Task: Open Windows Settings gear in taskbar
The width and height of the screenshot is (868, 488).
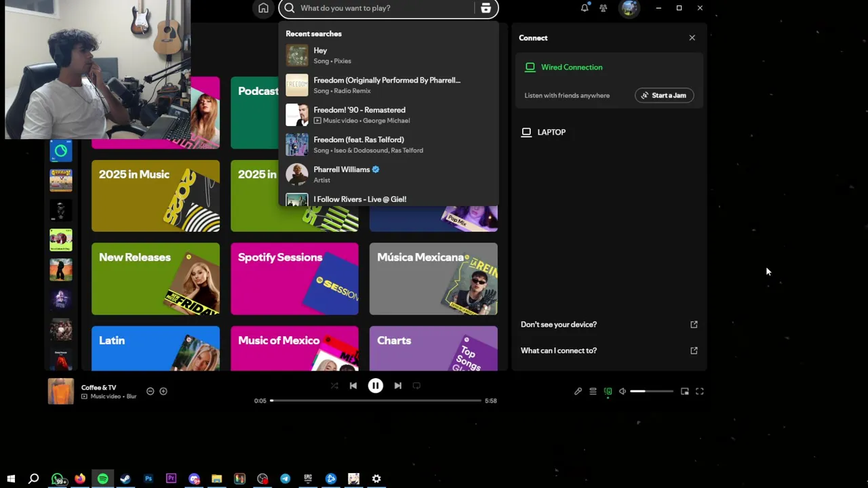Action: 376,479
